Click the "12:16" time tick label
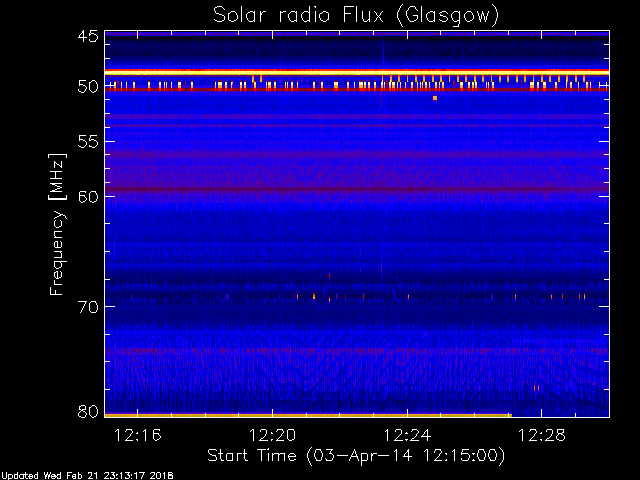 coord(138,435)
